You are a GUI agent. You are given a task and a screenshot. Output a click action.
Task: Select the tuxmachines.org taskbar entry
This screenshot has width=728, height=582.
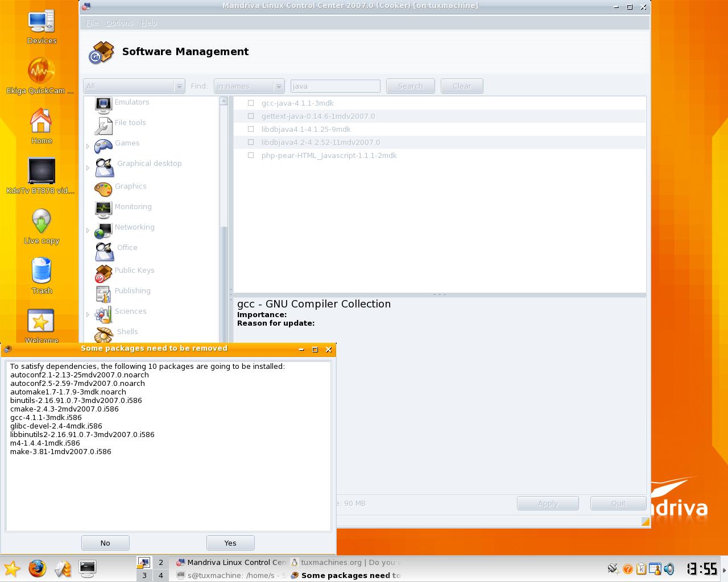click(345, 562)
